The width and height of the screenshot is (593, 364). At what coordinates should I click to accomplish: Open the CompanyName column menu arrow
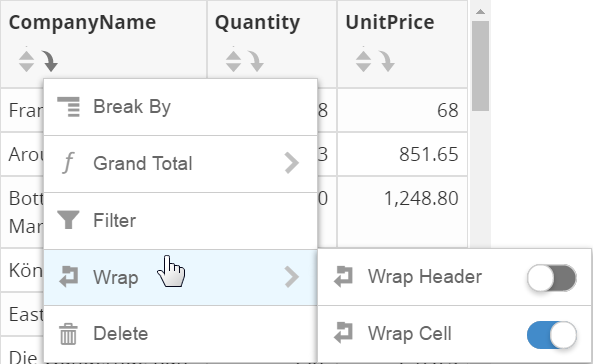tap(50, 61)
